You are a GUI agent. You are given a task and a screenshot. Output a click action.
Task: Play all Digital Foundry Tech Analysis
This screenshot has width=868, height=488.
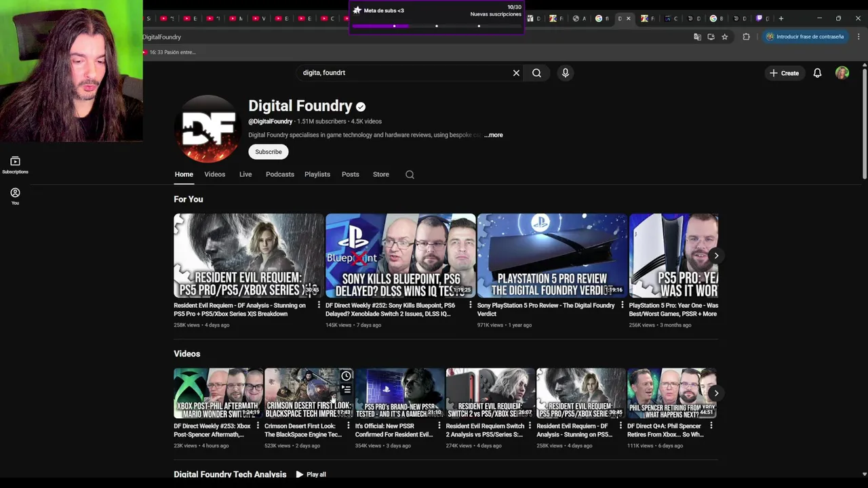[x=311, y=474]
